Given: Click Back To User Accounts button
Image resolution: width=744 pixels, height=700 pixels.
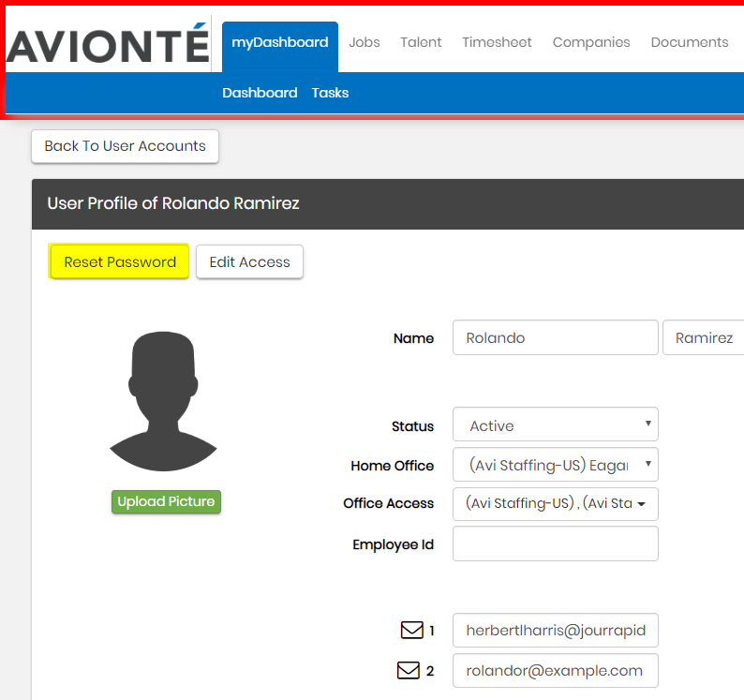Looking at the screenshot, I should [x=125, y=146].
